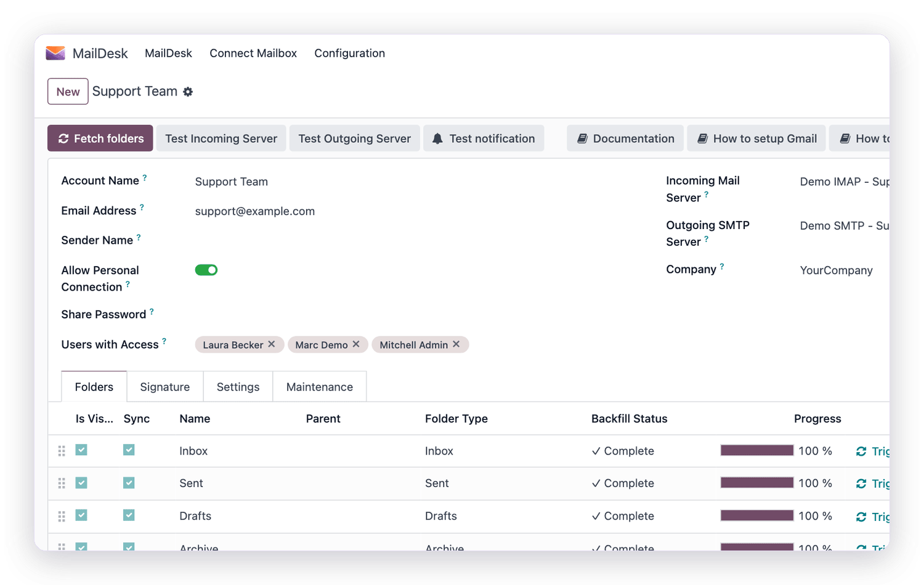Screen dimensions: 924x585
Task: Switch to the Signature tab
Action: coord(165,387)
